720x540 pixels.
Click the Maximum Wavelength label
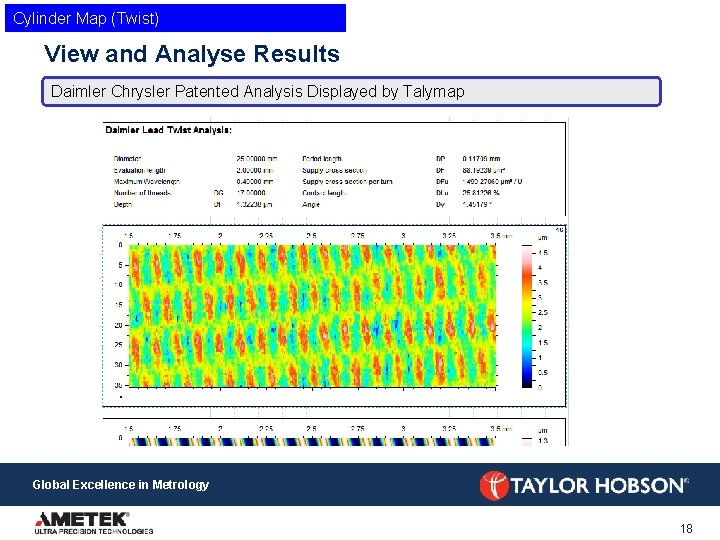pyautogui.click(x=147, y=181)
